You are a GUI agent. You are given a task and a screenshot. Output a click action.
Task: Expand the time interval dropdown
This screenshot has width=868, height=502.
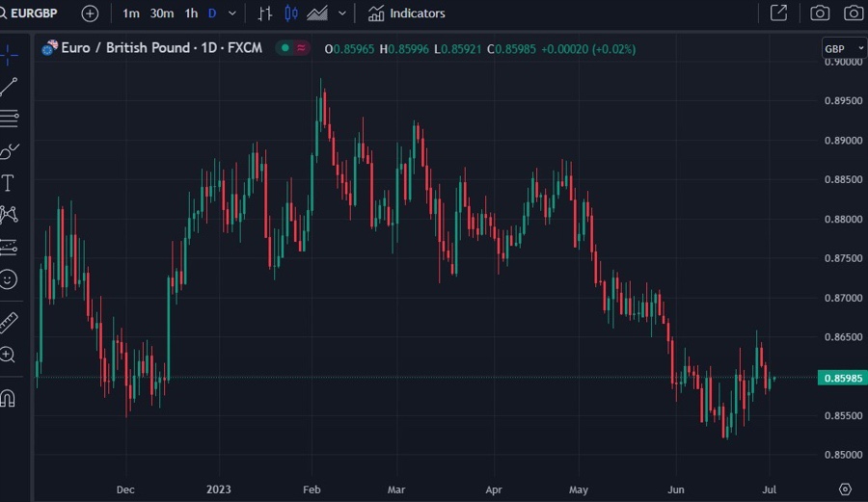click(231, 13)
